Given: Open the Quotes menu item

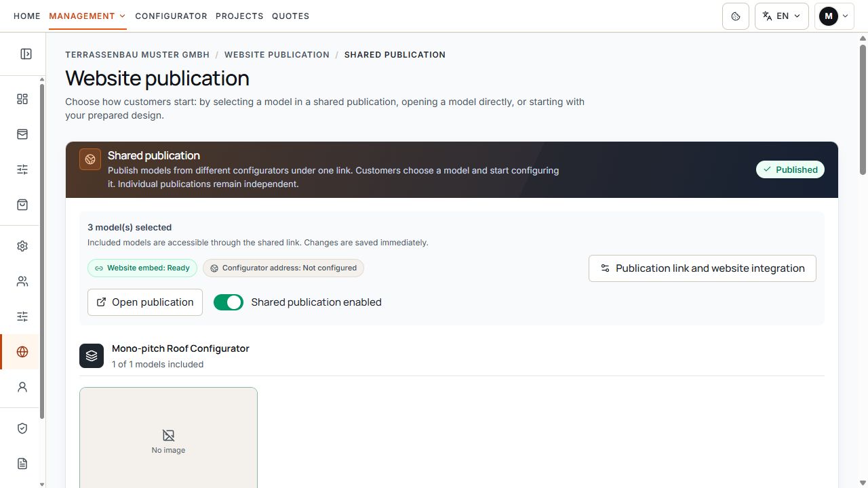Looking at the screenshot, I should tap(290, 16).
